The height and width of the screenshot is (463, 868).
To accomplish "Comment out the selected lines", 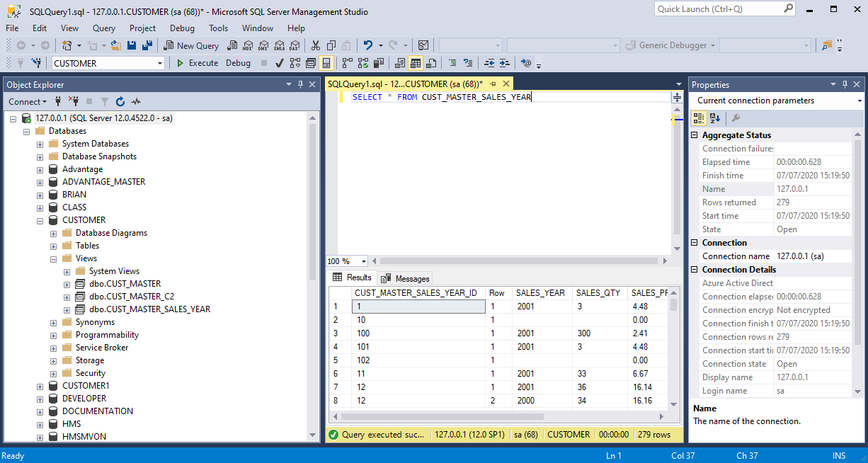I will click(452, 63).
